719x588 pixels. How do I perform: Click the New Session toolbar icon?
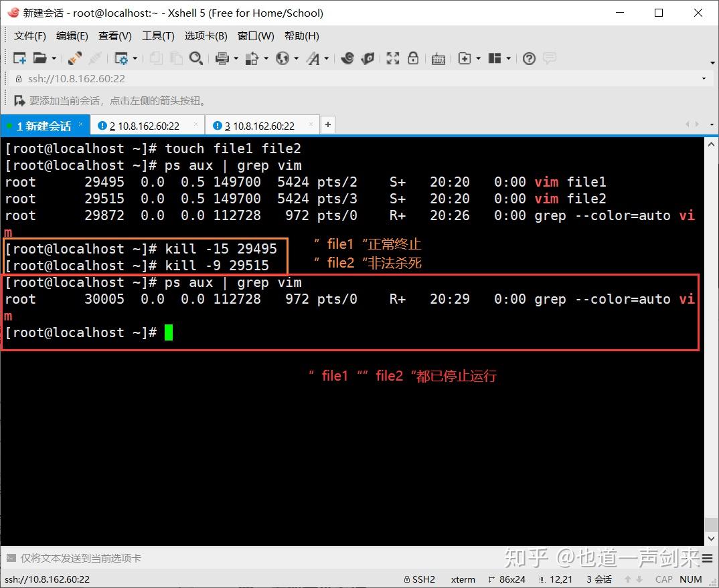point(19,58)
